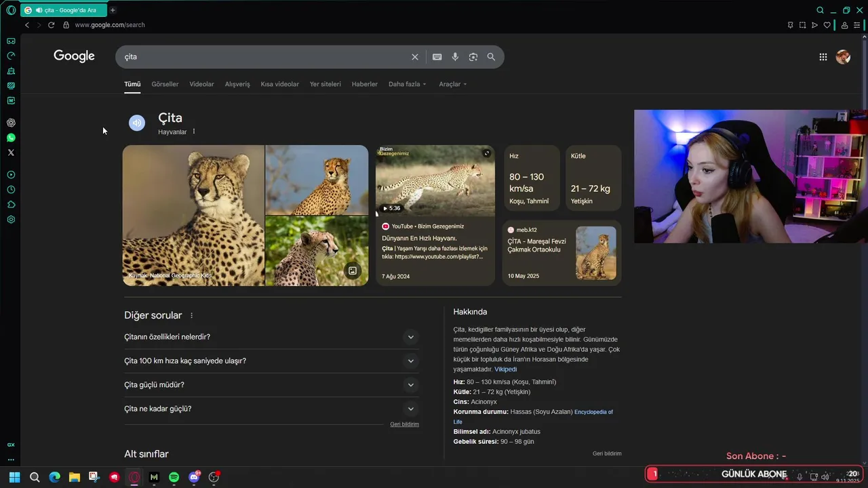The image size is (868, 488).
Task: Expand 'Çita 100 km hıza kaç saniyede ulaşır?'
Action: click(x=271, y=361)
